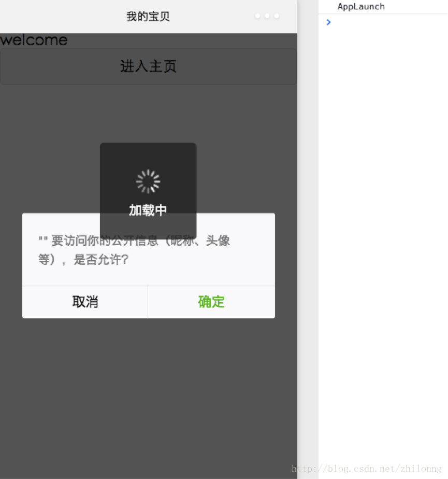Click the divider between 取消 and 确定

pyautogui.click(x=148, y=302)
